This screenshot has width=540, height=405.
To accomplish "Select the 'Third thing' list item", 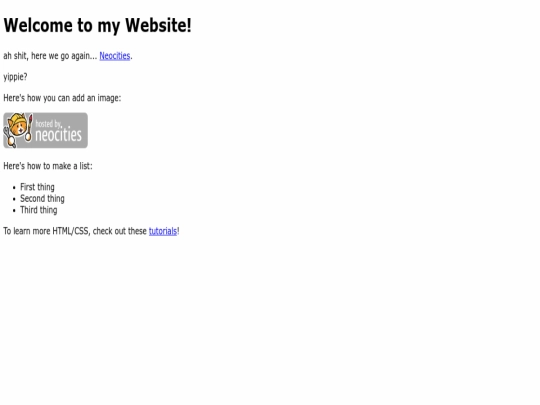I will [39, 210].
